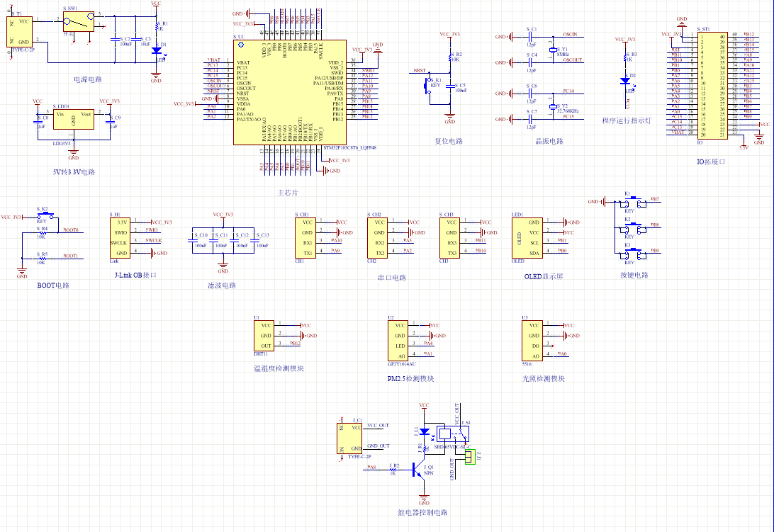The height and width of the screenshot is (532, 774).
Task: Select the U1 DHT11 sensor module
Action: pyautogui.click(x=264, y=336)
